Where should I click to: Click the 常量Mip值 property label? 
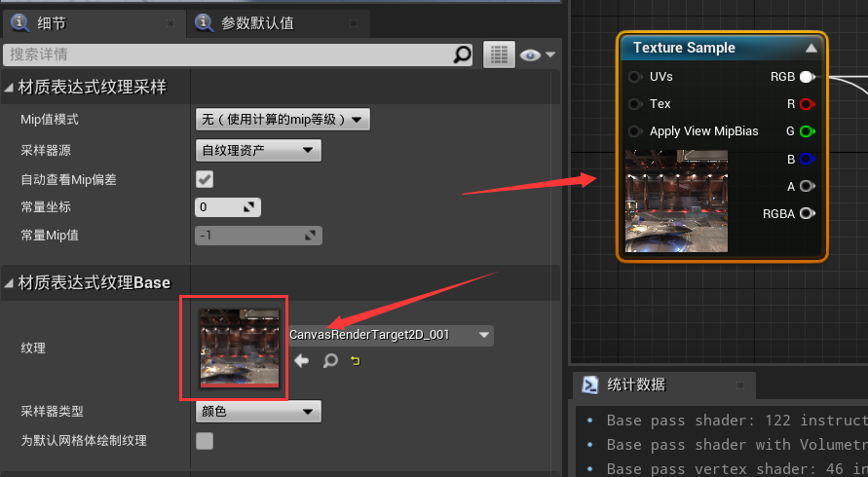(x=50, y=236)
